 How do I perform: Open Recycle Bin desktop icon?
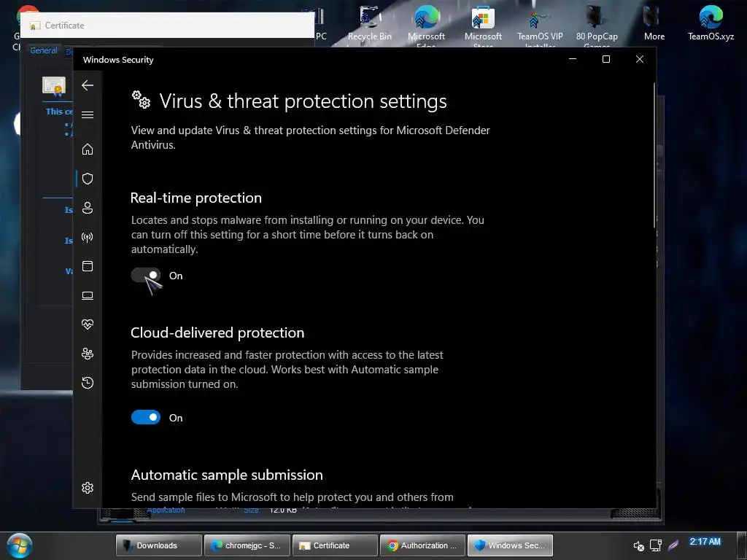(370, 25)
